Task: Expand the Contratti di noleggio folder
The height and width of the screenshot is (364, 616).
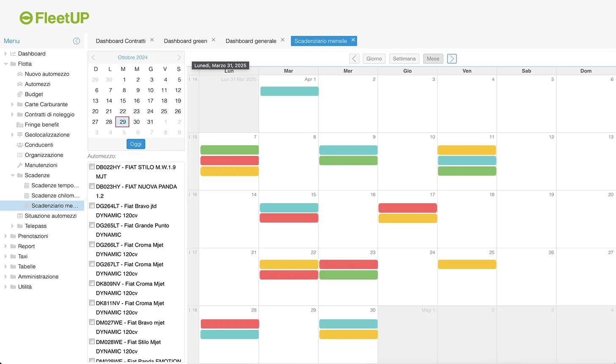Action: click(x=12, y=114)
